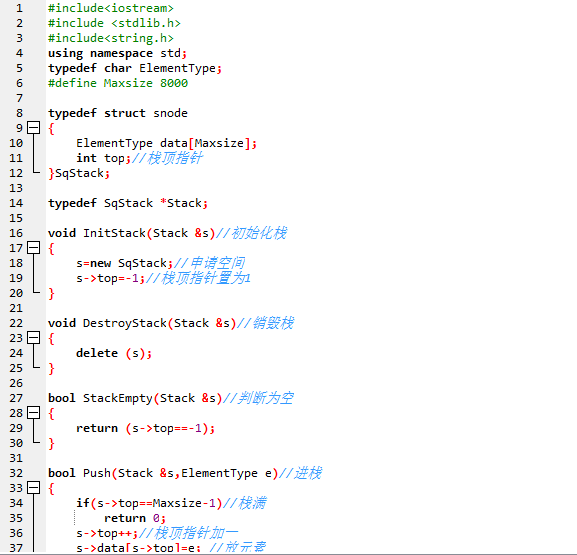Viewport: 577px width, 555px height.
Task: Click 'if(s->top==Maxsize-1)' condition
Action: pos(149,503)
